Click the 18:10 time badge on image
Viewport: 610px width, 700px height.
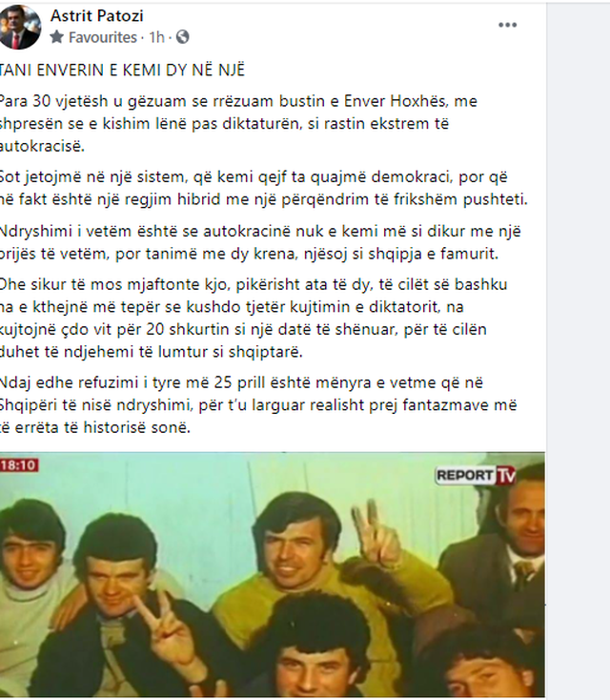[x=19, y=465]
